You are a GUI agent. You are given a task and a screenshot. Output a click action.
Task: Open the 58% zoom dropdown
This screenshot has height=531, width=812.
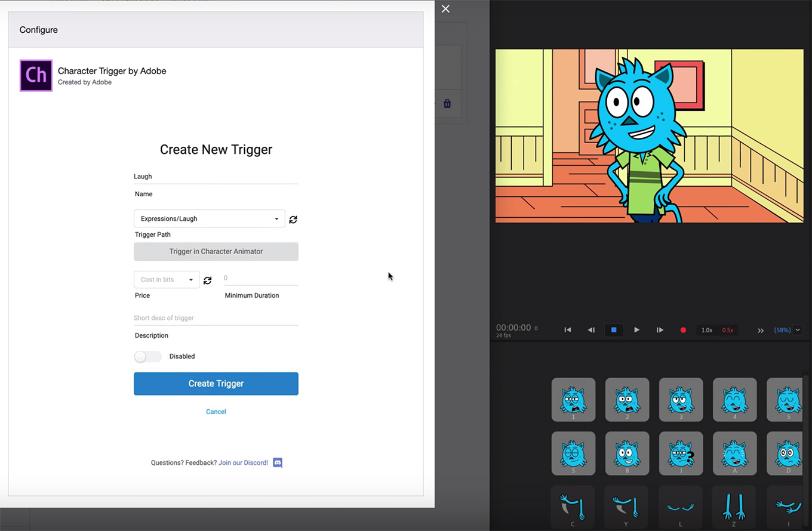pyautogui.click(x=797, y=330)
